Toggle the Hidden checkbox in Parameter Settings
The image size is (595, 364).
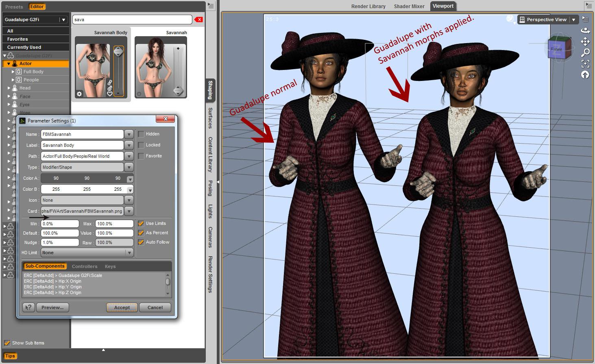tap(141, 134)
